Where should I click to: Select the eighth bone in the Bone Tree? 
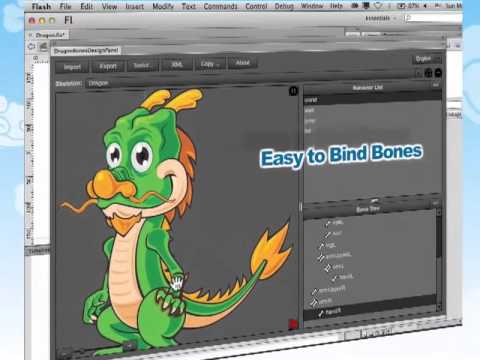pos(322,301)
